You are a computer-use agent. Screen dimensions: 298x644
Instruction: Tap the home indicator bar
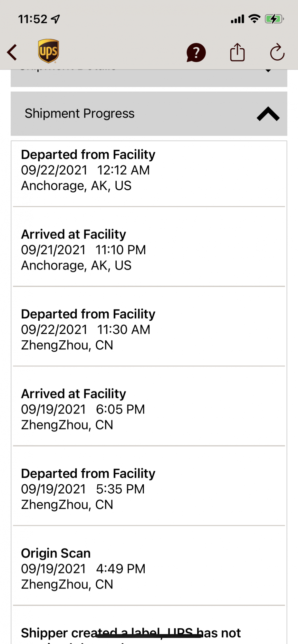[x=149, y=636]
